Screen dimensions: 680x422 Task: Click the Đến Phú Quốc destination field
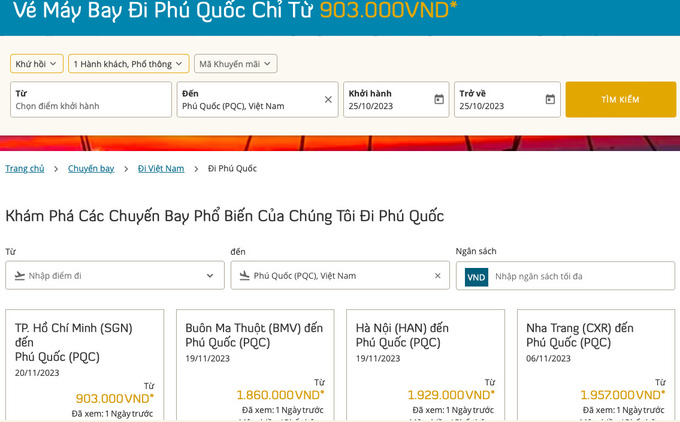(257, 99)
